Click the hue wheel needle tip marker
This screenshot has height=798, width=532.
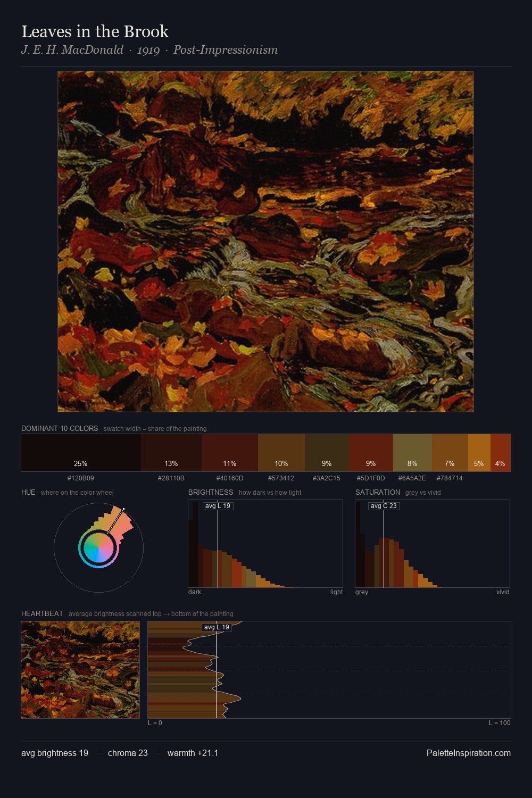tap(123, 509)
